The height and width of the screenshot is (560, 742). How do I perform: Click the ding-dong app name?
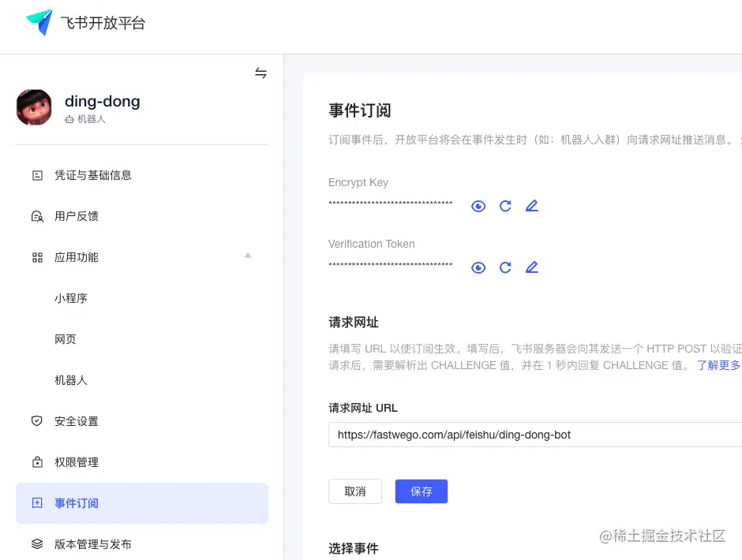click(102, 101)
